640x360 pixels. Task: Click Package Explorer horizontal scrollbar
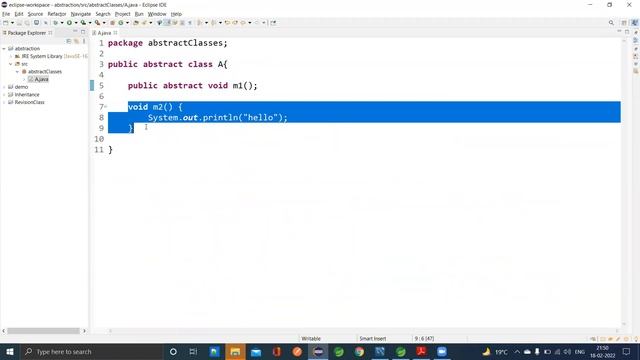click(x=43, y=331)
